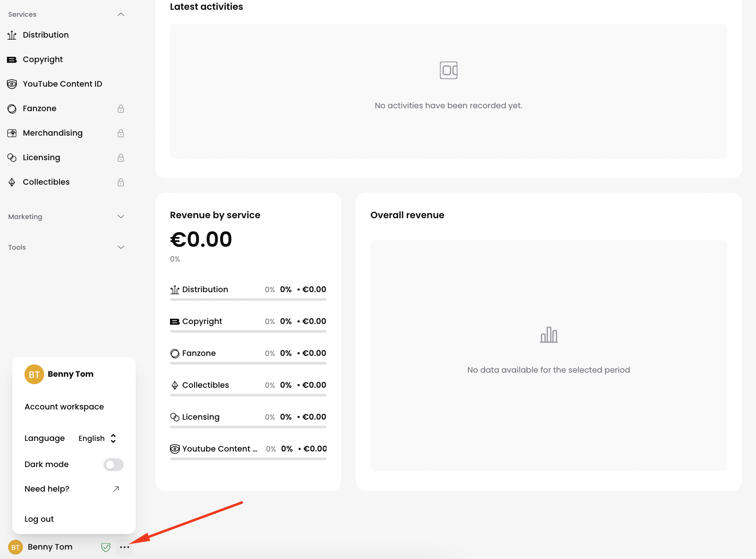Image resolution: width=756 pixels, height=559 pixels.
Task: Click the BT avatar in popup menu
Action: point(34,374)
